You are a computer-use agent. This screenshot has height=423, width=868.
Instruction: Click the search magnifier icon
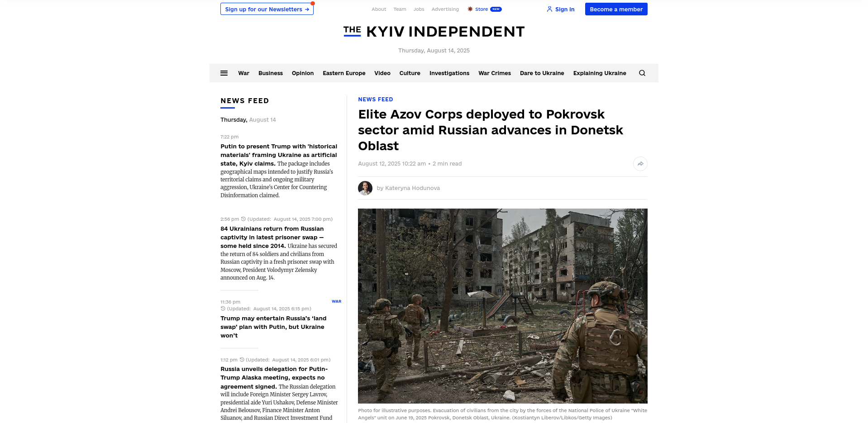642,73
